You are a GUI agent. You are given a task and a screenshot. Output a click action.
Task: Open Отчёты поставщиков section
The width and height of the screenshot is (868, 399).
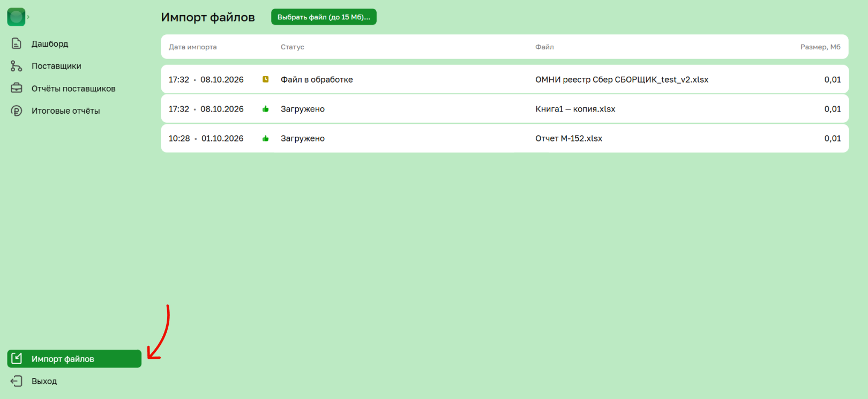click(74, 88)
